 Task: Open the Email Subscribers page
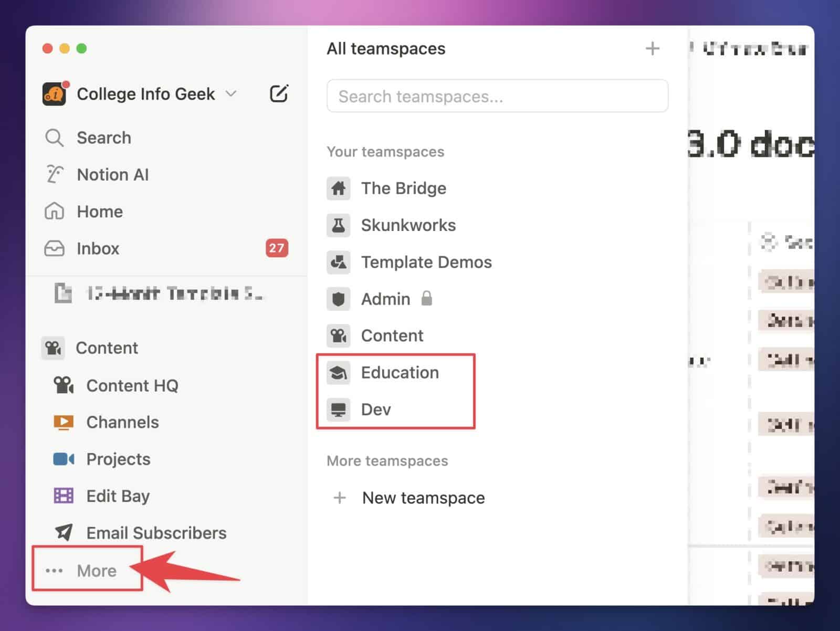pyautogui.click(x=156, y=533)
